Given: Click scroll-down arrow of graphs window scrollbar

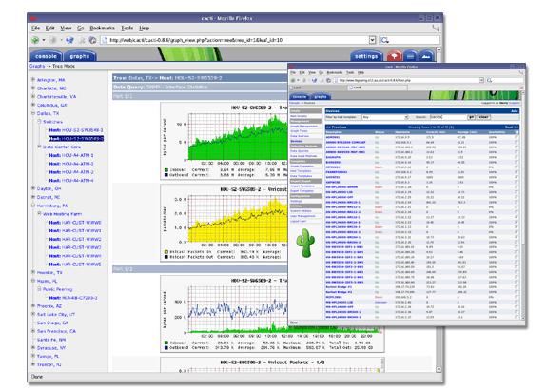Looking at the screenshot, I should click(x=439, y=369).
